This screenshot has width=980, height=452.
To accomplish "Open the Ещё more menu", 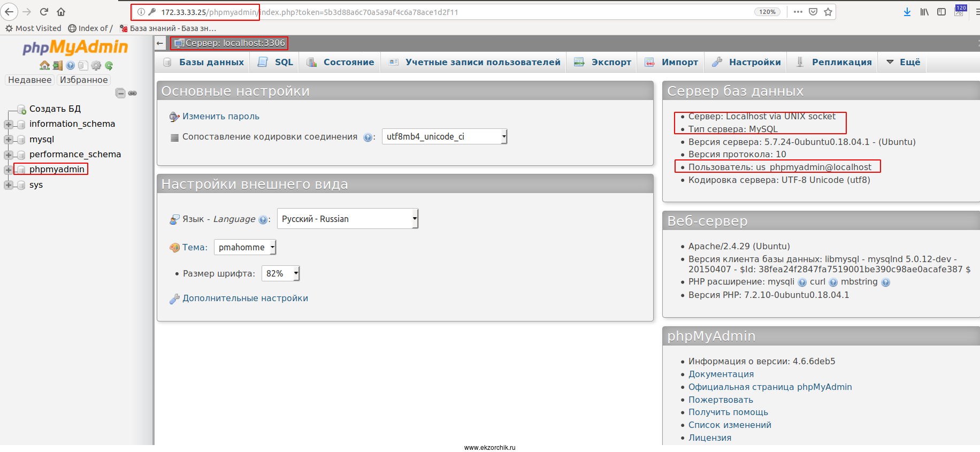I will (x=904, y=62).
